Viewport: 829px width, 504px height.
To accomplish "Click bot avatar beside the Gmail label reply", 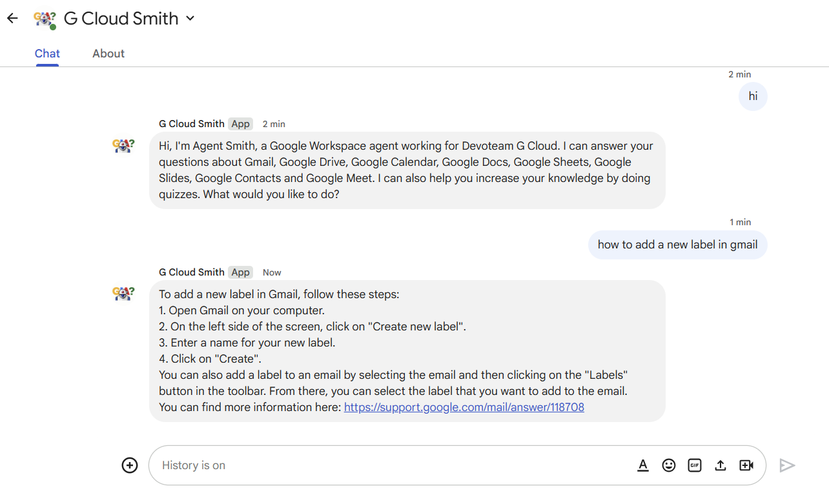I will tap(123, 294).
